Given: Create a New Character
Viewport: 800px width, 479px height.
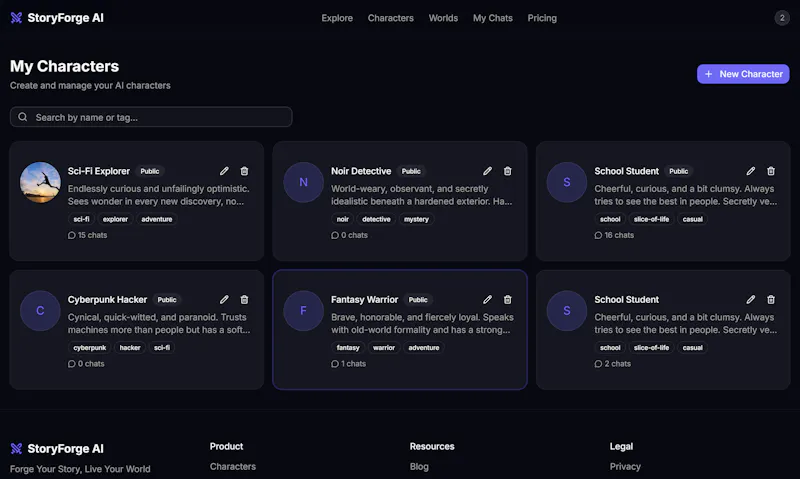Looking at the screenshot, I should click(x=743, y=74).
